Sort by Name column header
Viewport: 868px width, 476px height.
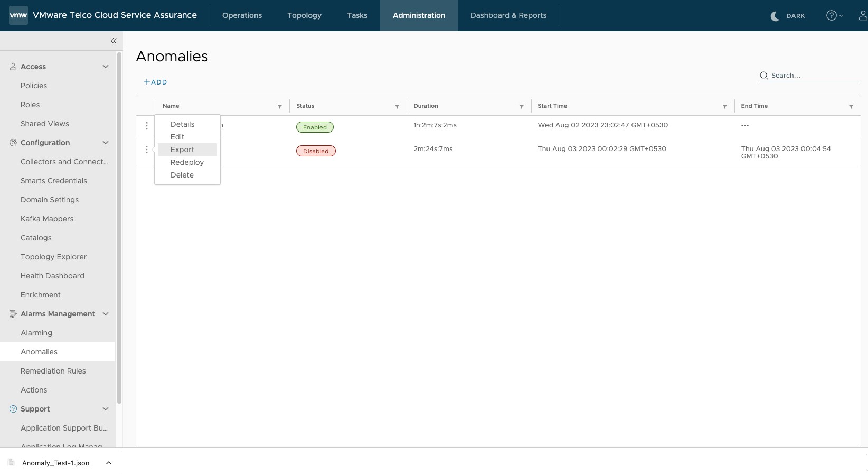[x=171, y=106]
